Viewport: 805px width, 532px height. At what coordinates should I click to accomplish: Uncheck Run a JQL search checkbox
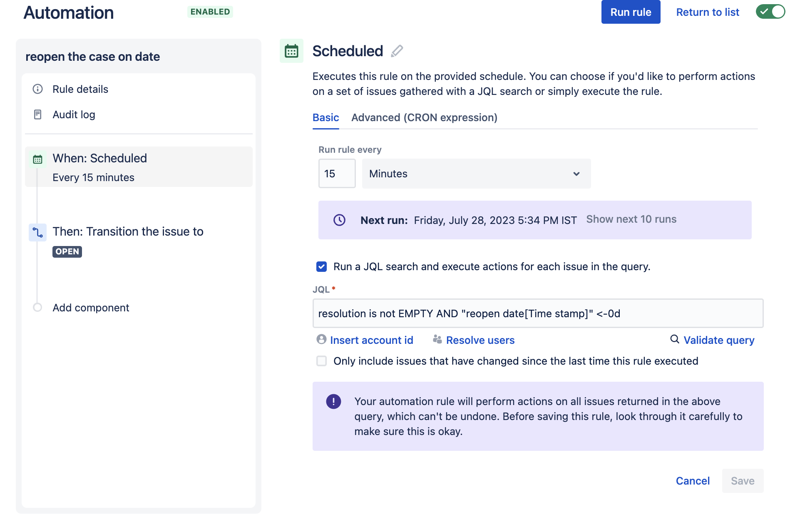[321, 266]
